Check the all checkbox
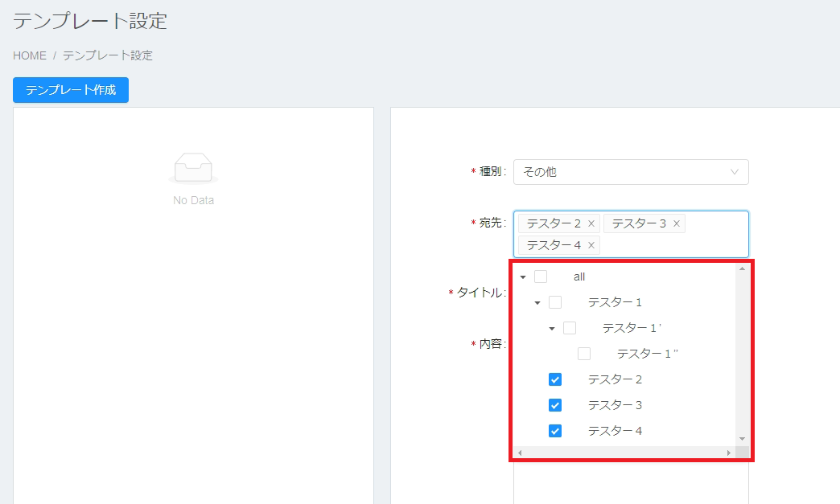Screen dimensions: 840x504 pyautogui.click(x=541, y=277)
